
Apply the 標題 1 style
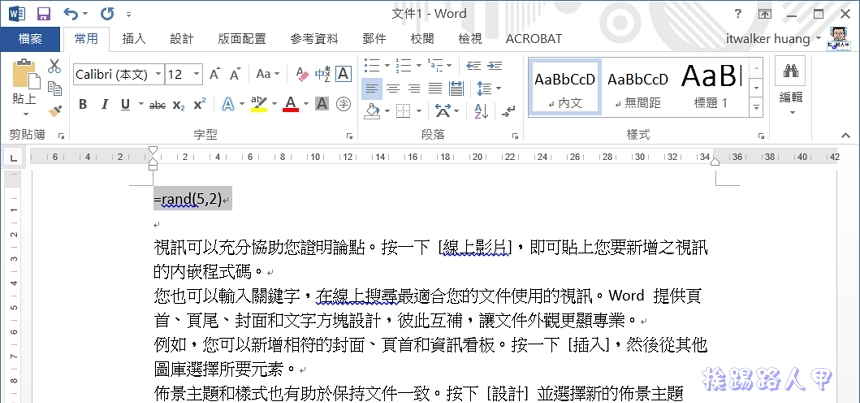click(x=711, y=86)
